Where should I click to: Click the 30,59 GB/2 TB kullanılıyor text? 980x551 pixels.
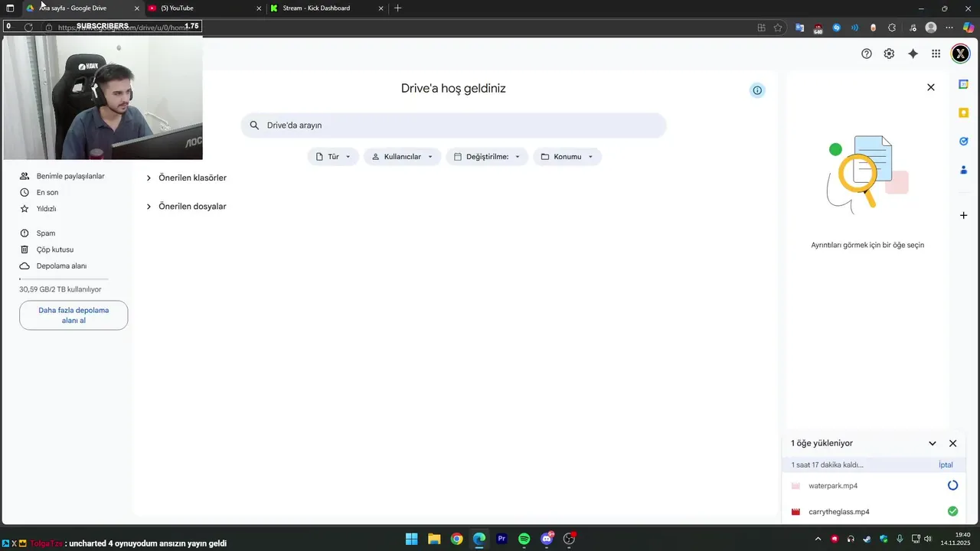coord(60,289)
